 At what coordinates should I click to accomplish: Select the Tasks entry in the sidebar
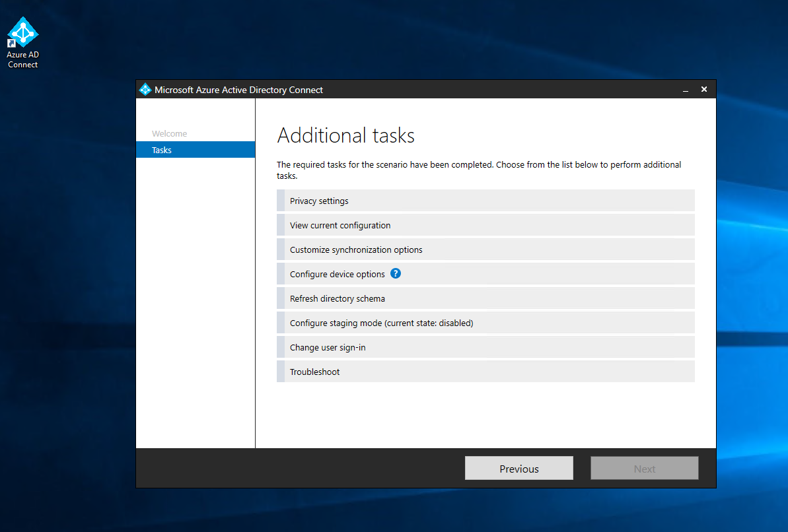coord(161,150)
